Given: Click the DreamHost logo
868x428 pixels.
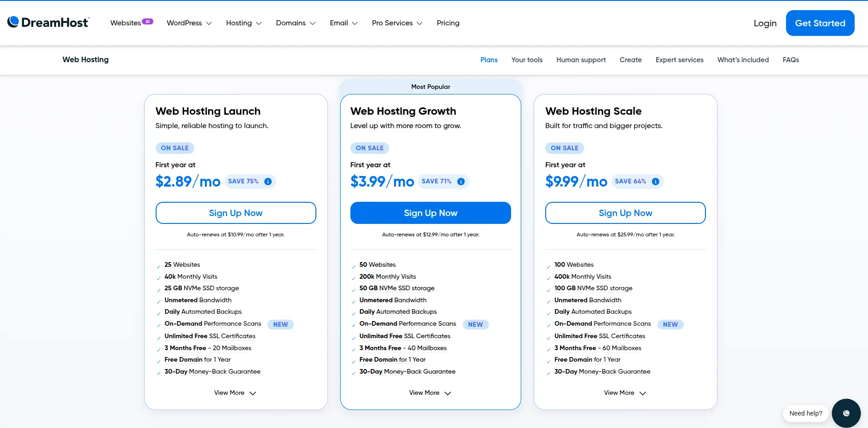Looking at the screenshot, I should (x=48, y=23).
